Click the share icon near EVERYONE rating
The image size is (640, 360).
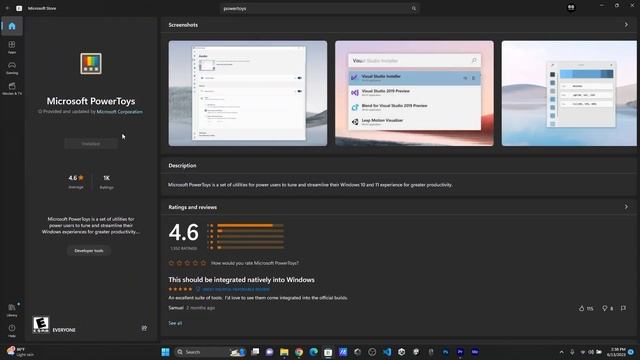144,328
